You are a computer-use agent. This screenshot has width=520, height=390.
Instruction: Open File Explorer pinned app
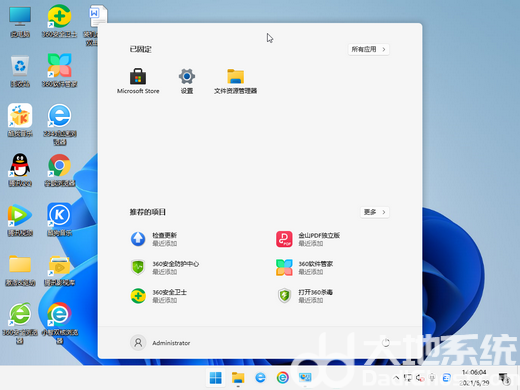pos(235,81)
